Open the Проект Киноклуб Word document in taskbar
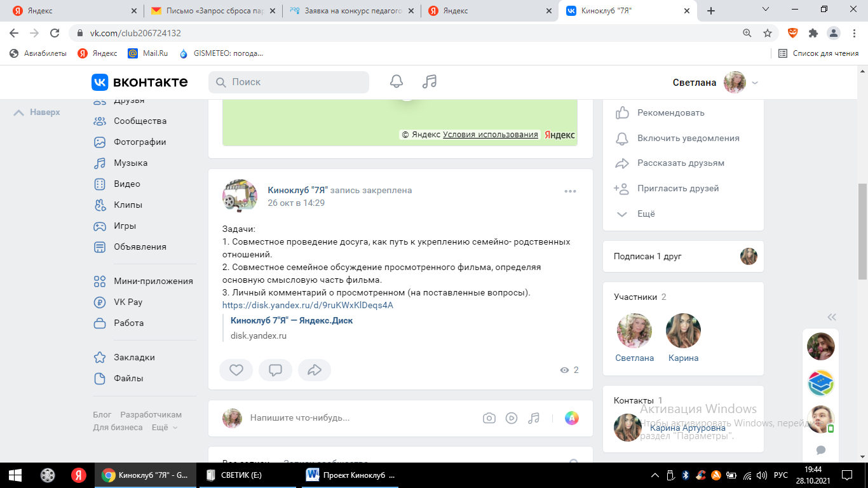This screenshot has width=868, height=488. 351,475
